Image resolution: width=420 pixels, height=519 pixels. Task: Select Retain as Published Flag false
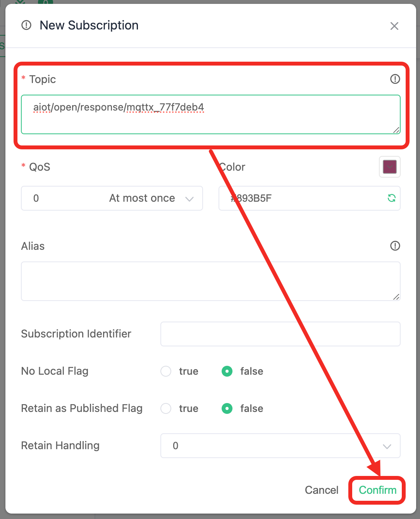227,408
